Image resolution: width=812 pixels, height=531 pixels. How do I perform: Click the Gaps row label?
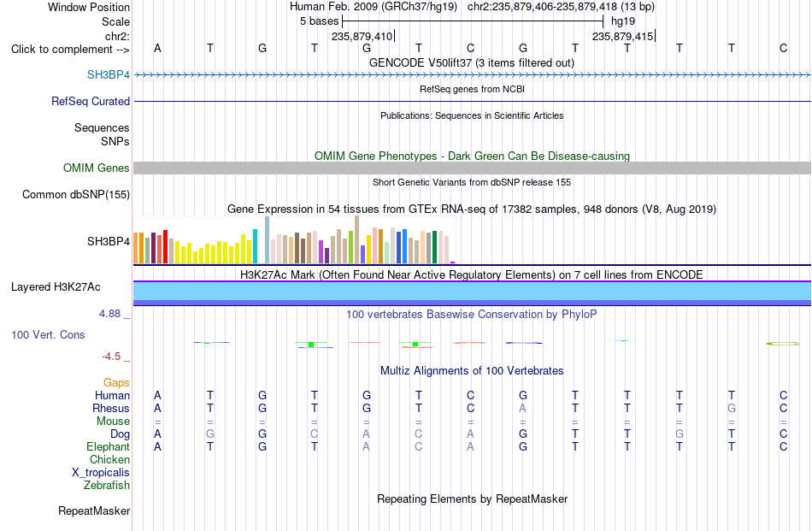116,382
